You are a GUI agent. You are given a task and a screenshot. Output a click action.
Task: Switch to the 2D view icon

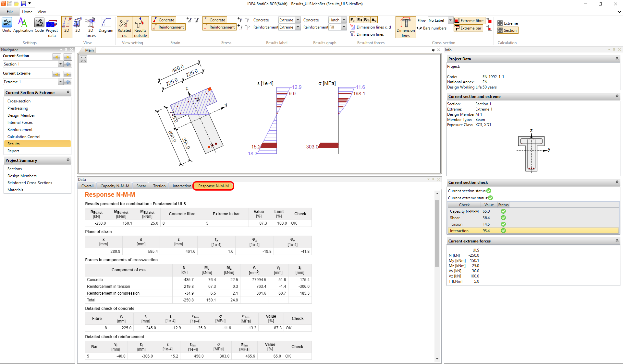67,27
